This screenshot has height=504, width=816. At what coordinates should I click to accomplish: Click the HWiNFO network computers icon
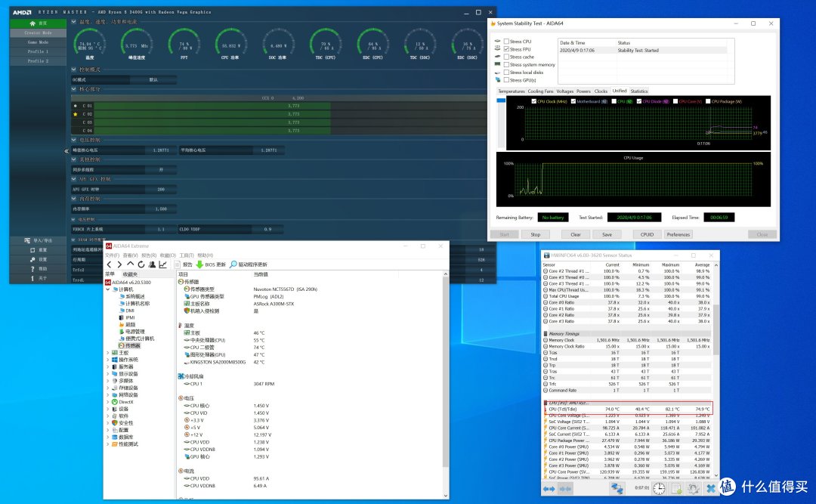(617, 488)
